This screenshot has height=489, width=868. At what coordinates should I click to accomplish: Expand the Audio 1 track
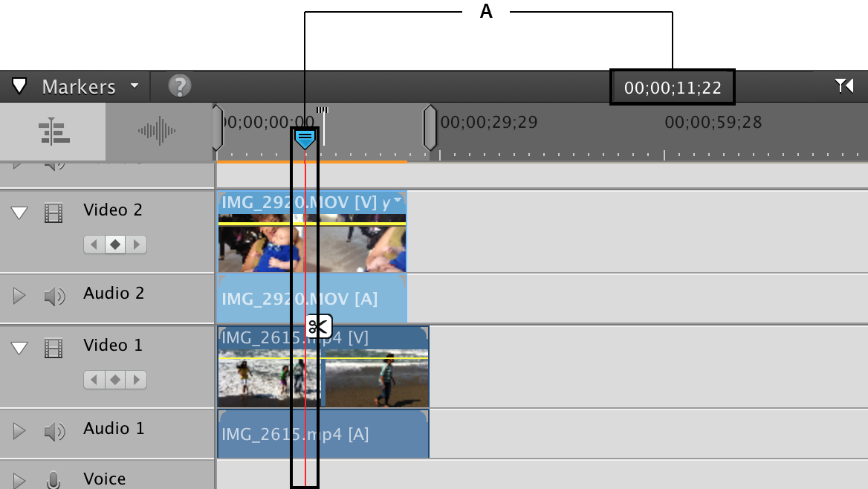click(19, 431)
